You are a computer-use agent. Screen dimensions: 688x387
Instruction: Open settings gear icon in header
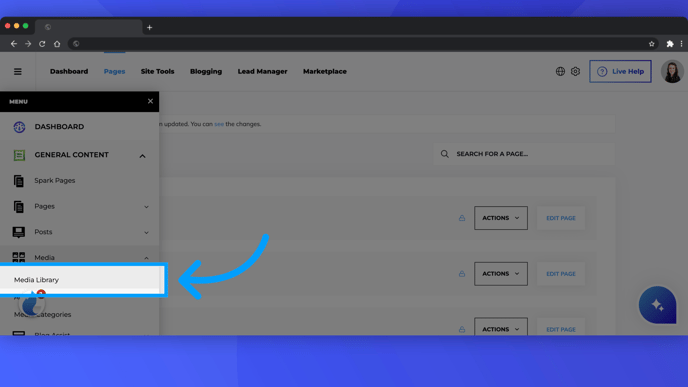(575, 71)
